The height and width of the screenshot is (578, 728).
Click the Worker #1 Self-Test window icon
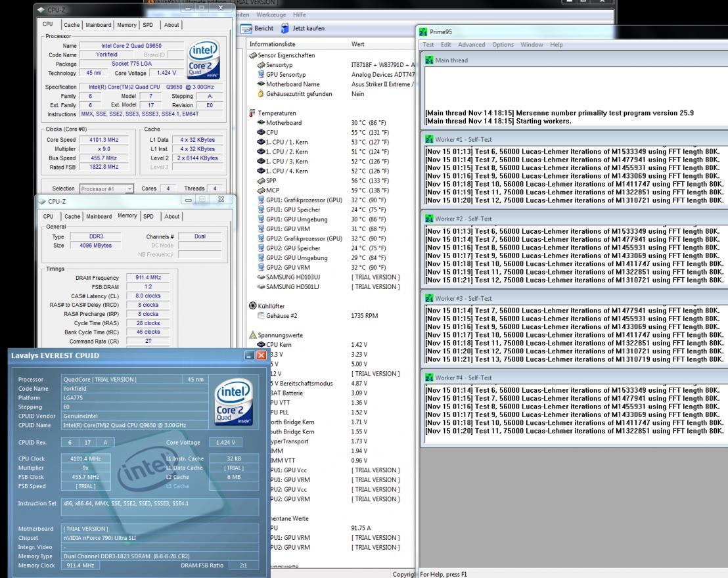tap(429, 140)
